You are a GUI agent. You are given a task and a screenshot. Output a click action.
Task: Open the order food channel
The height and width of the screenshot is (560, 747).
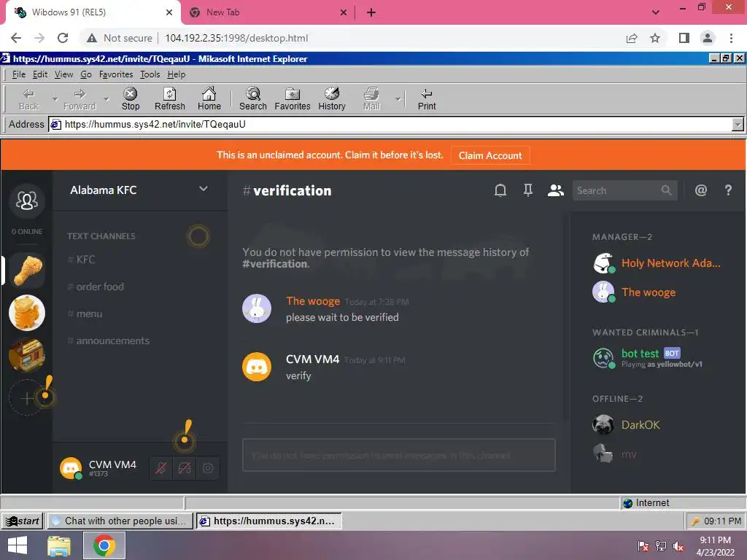(x=99, y=287)
